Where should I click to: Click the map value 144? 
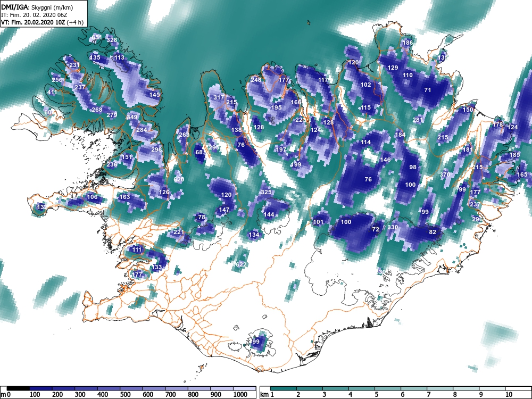[269, 214]
